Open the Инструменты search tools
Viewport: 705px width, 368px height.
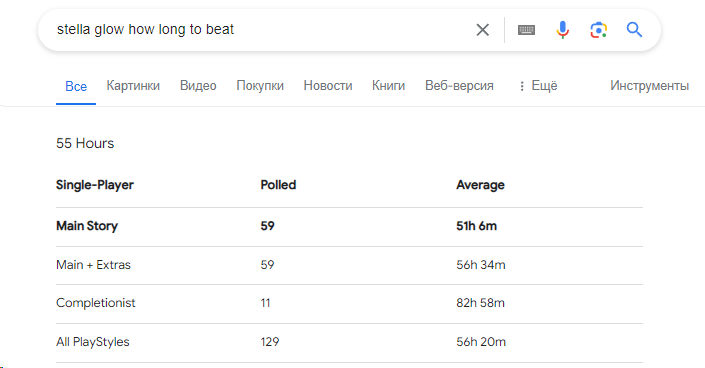649,85
